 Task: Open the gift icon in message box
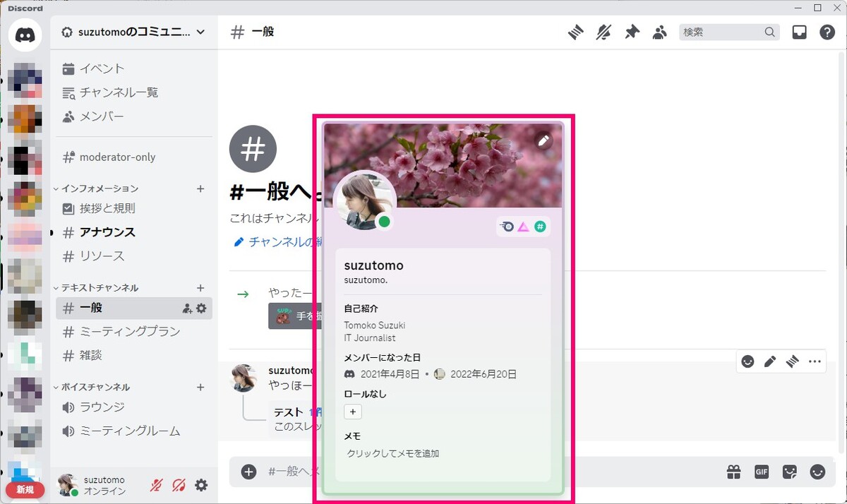734,472
